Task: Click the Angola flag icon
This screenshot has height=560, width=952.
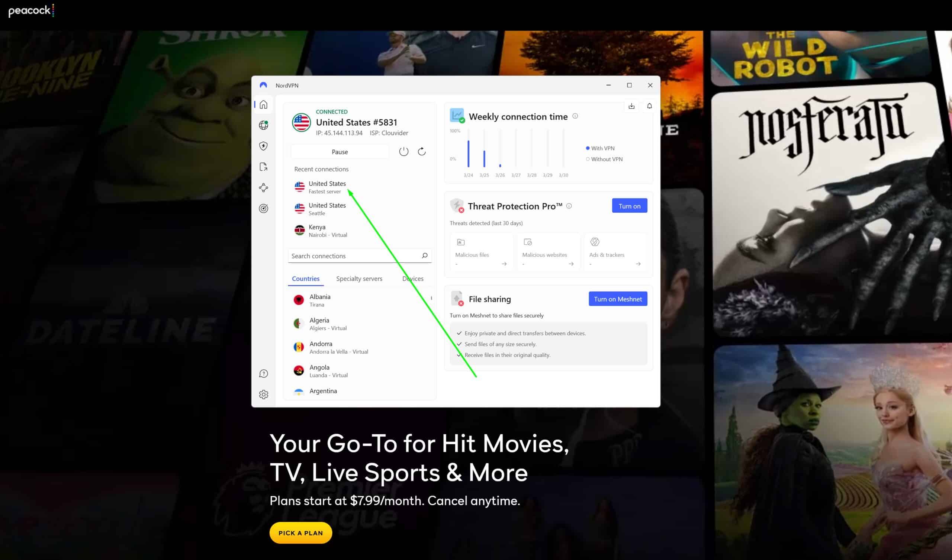Action: click(x=299, y=371)
